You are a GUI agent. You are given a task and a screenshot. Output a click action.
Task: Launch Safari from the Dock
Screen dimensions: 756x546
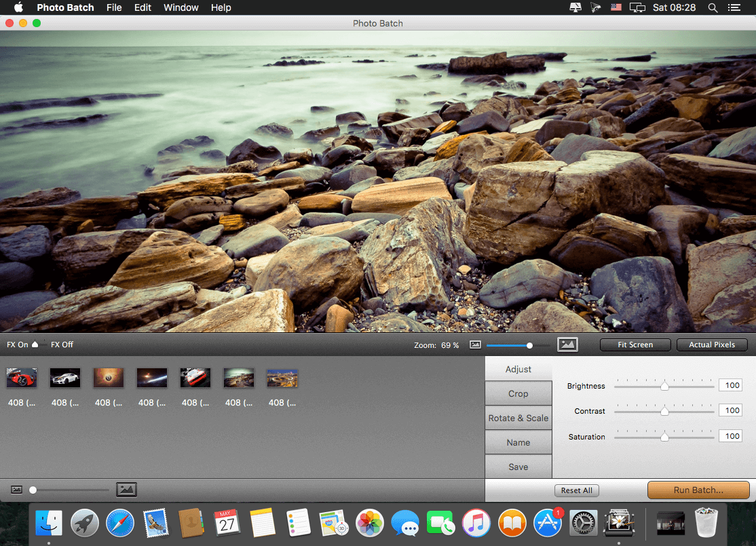click(120, 523)
